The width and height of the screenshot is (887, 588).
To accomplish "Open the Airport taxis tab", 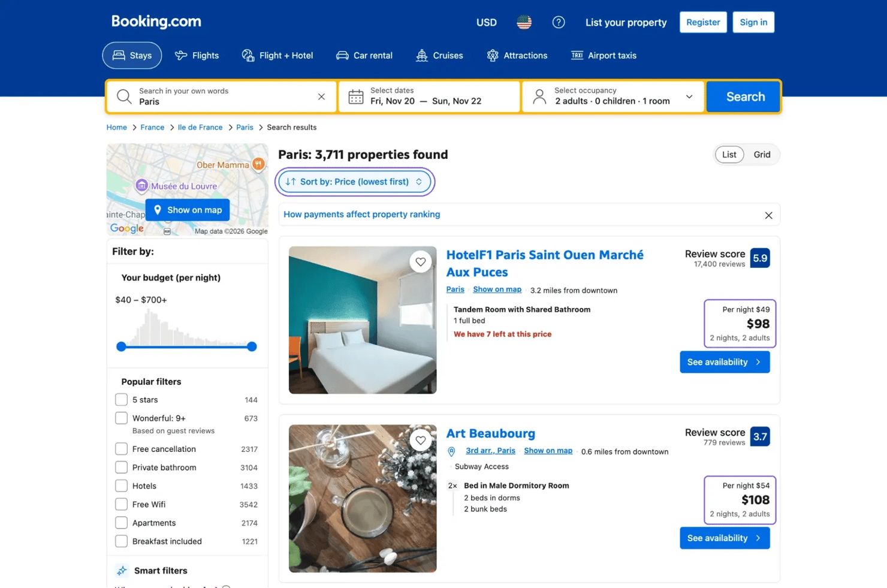I will click(604, 55).
